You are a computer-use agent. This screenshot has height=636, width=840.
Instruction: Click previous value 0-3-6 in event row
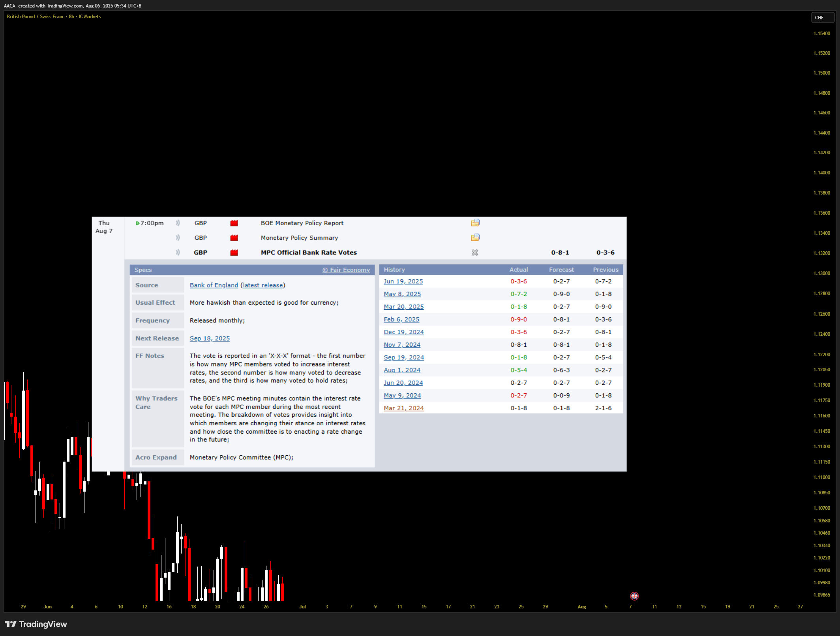605,253
